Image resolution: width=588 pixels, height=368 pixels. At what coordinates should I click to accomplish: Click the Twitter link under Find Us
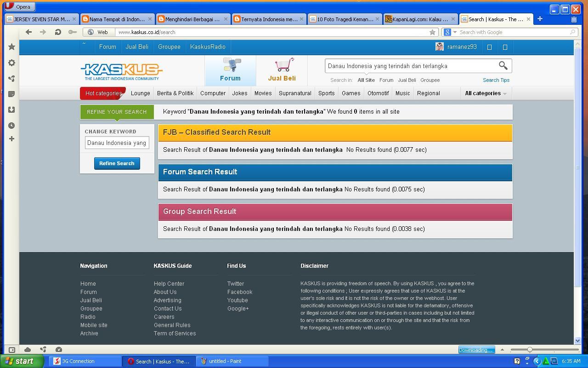(236, 284)
